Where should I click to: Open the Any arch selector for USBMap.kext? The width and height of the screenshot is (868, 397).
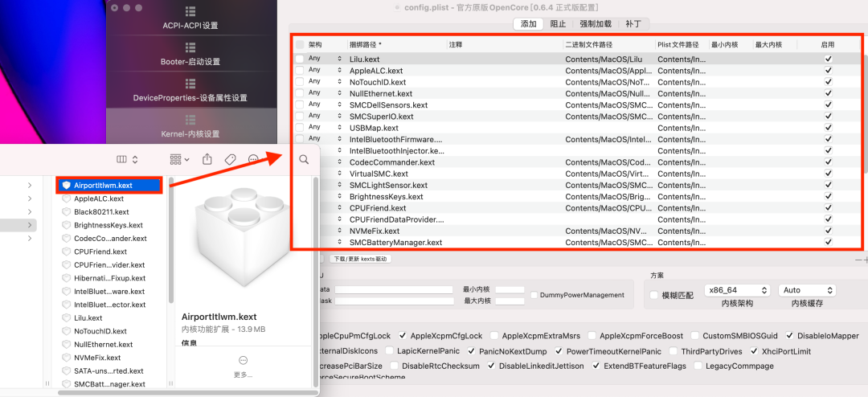325,127
